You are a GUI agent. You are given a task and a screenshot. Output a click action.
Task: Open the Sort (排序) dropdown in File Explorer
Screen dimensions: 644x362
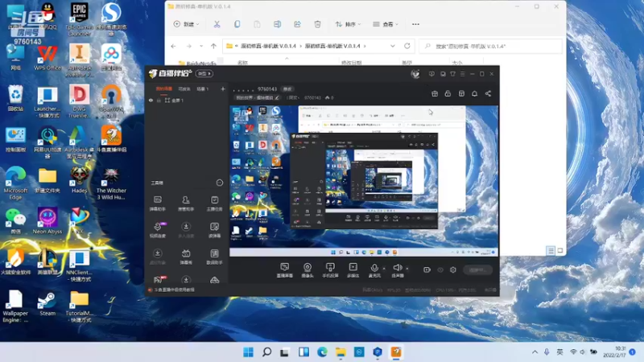(x=348, y=24)
